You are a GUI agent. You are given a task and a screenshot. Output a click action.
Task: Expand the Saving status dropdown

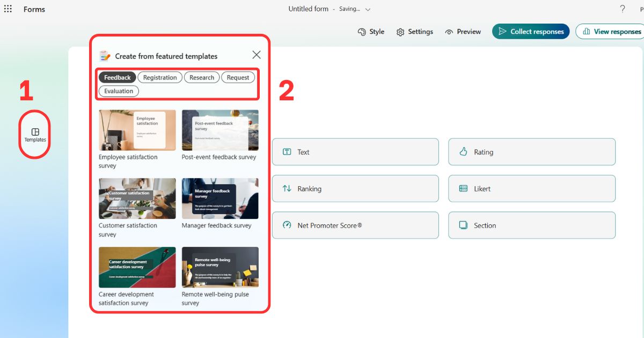pos(368,9)
